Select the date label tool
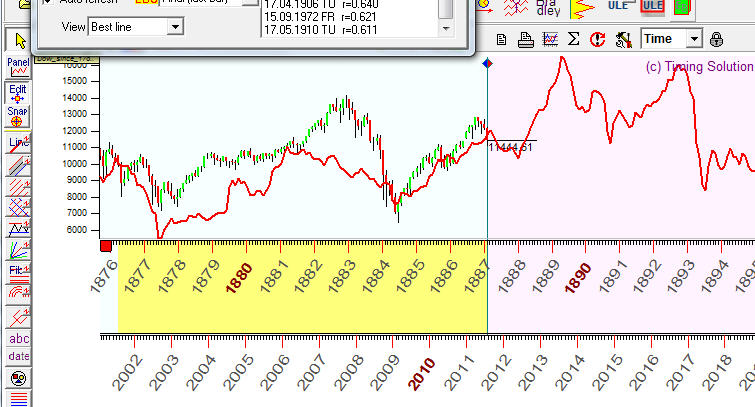This screenshot has height=407, width=755. pos(18,356)
